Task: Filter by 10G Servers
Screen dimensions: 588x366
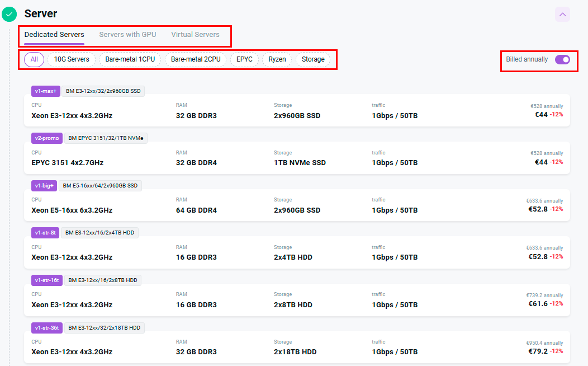Action: pyautogui.click(x=72, y=59)
